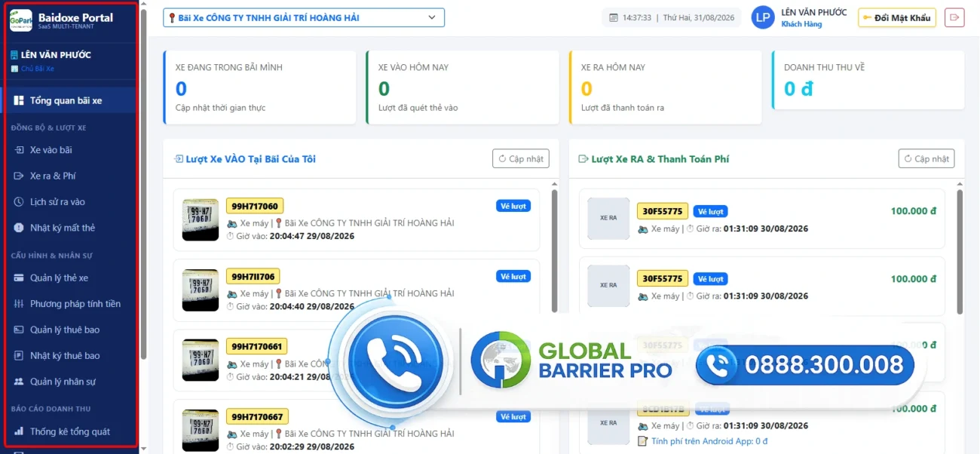Click the red logout icon button
This screenshot has width=980, height=454.
(954, 17)
